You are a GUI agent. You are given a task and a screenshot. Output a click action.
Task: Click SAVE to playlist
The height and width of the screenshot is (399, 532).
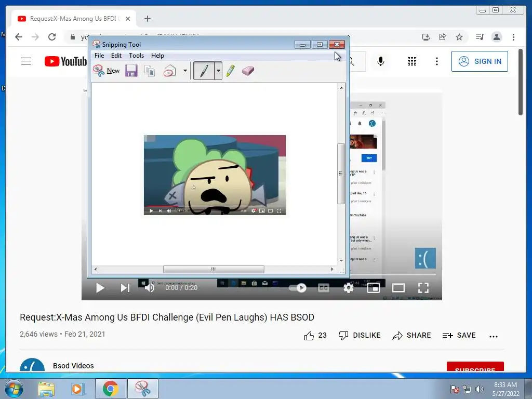tap(459, 335)
